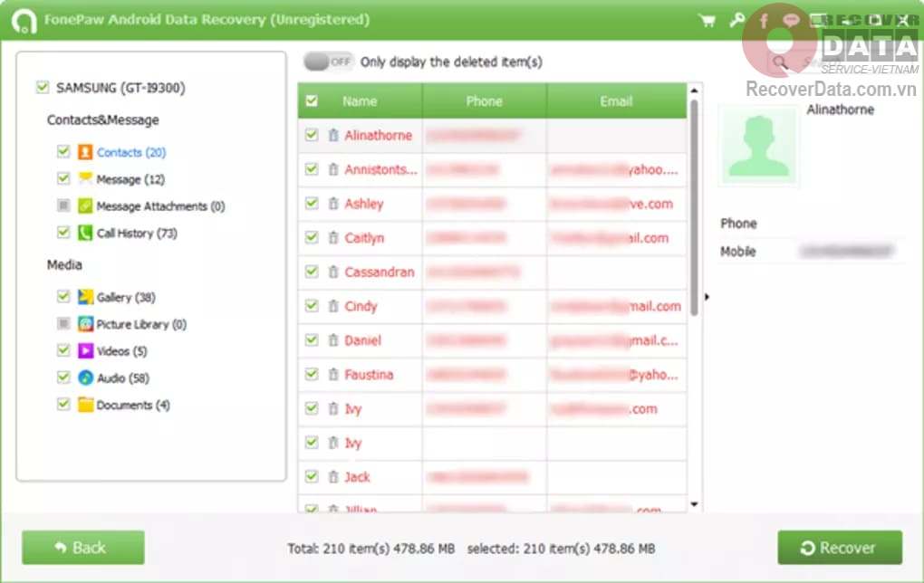The height and width of the screenshot is (583, 924).
Task: Click the scrollbar up arrow of contact list
Action: [x=694, y=91]
